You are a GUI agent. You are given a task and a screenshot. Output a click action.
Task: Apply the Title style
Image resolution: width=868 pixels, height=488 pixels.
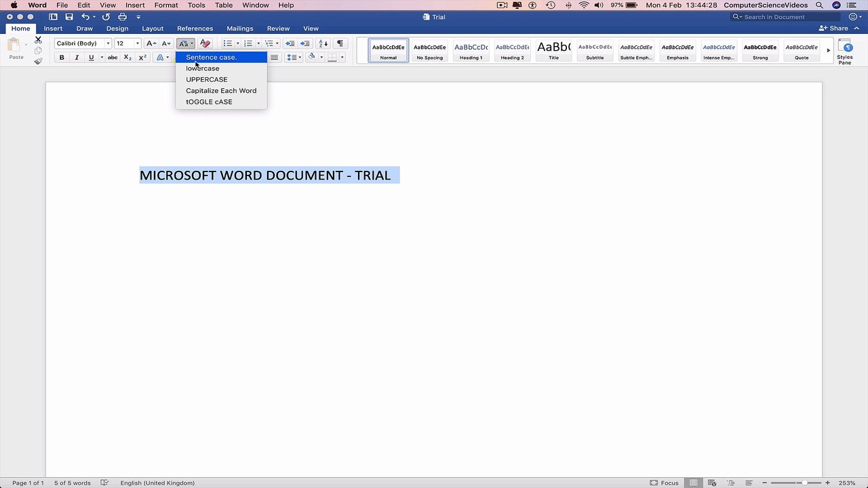(x=553, y=51)
